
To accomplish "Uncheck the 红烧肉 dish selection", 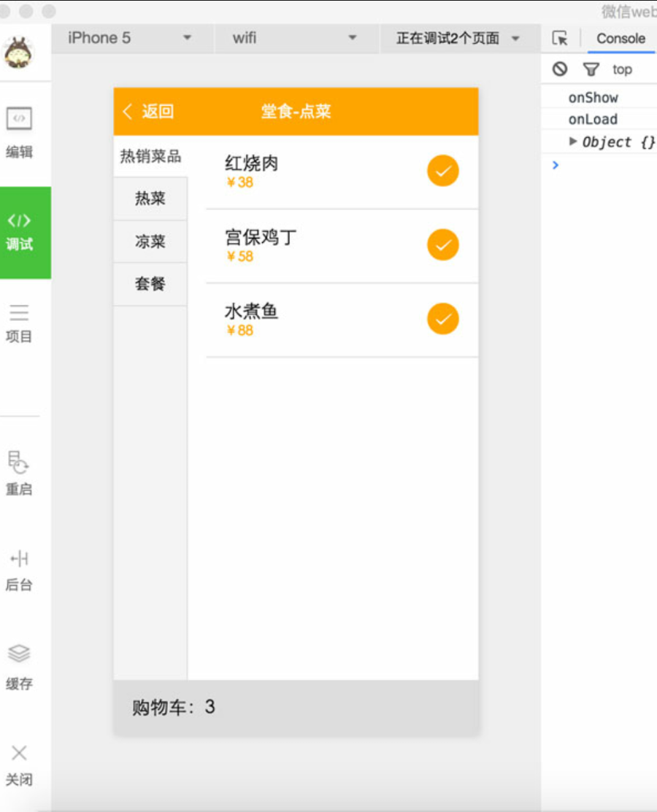I will [442, 171].
